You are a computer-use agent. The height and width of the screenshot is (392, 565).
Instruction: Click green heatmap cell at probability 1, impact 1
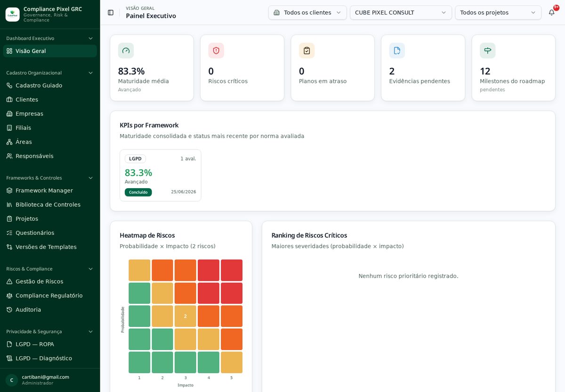tap(139, 362)
